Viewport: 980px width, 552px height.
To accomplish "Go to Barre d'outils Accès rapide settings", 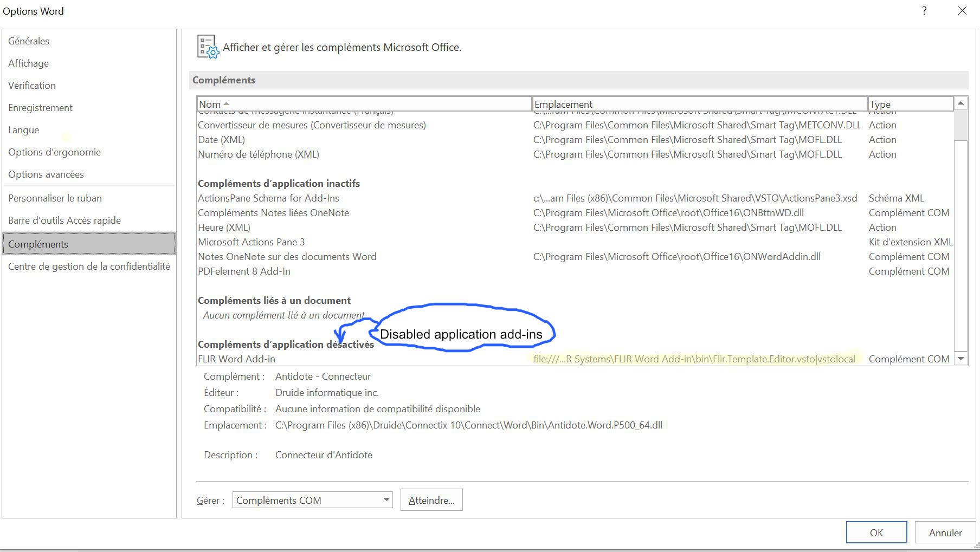I will 64,220.
